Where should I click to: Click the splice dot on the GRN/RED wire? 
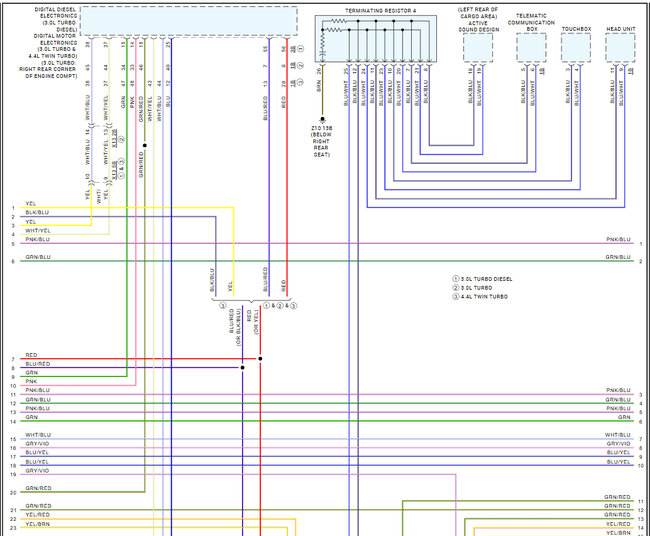point(145,146)
